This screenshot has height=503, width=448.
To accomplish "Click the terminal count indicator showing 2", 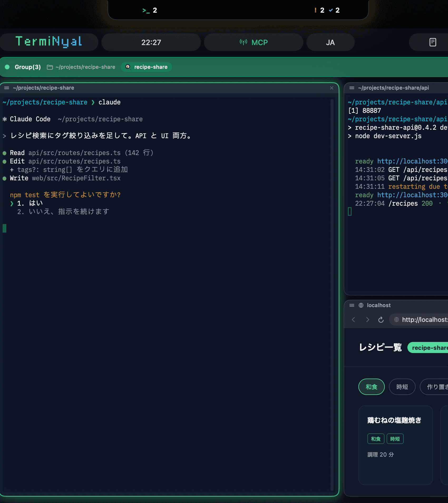I will pos(150,10).
